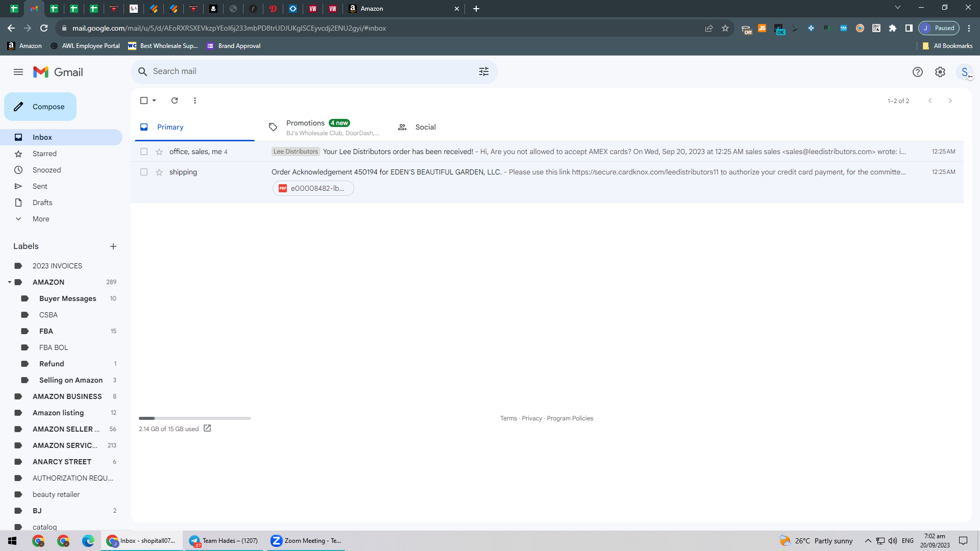Image resolution: width=980 pixels, height=551 pixels.
Task: Go to newer emails arrow
Action: coord(930,101)
